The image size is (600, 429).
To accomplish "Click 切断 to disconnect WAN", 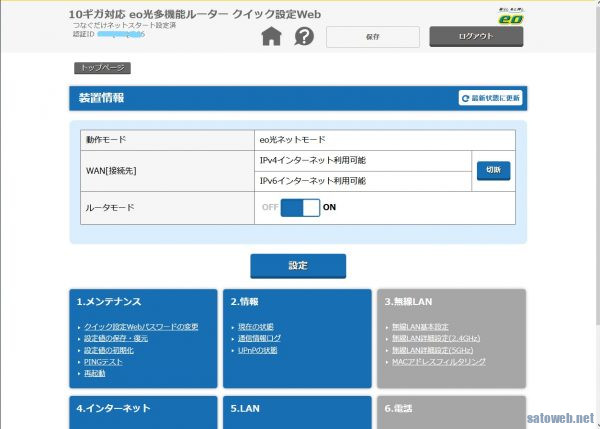I will pyautogui.click(x=493, y=170).
